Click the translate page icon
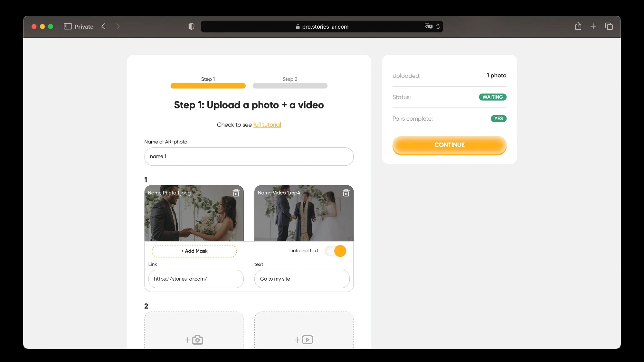The height and width of the screenshot is (362, 644). point(428,26)
